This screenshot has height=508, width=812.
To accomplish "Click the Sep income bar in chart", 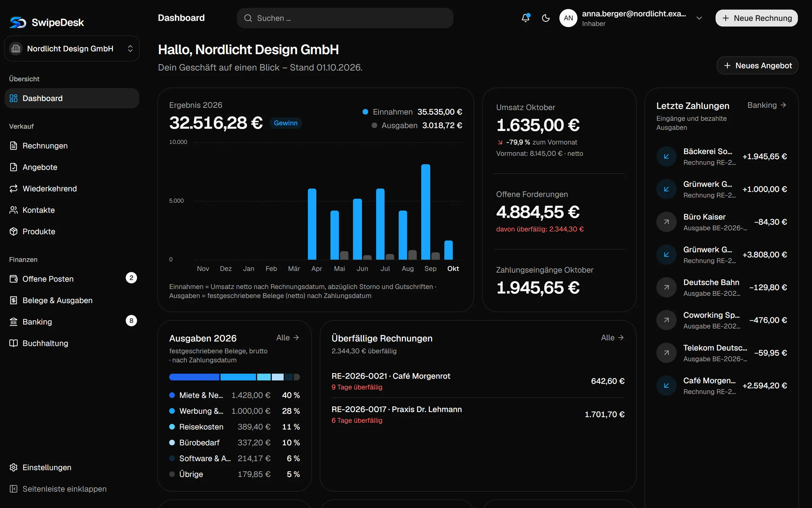I will click(x=426, y=212).
